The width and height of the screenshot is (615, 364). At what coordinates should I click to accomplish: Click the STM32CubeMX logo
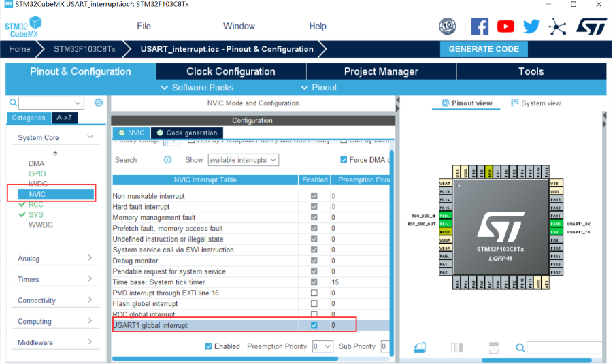point(24,27)
